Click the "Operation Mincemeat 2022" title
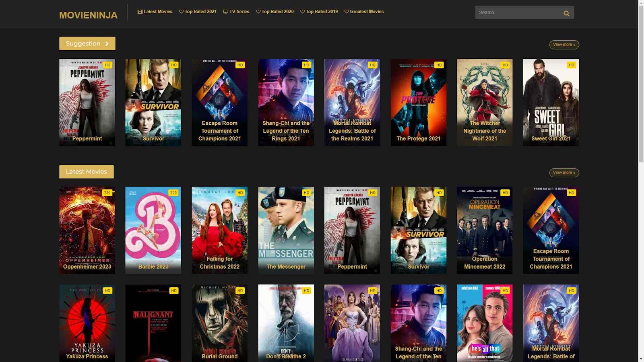 [x=485, y=263]
